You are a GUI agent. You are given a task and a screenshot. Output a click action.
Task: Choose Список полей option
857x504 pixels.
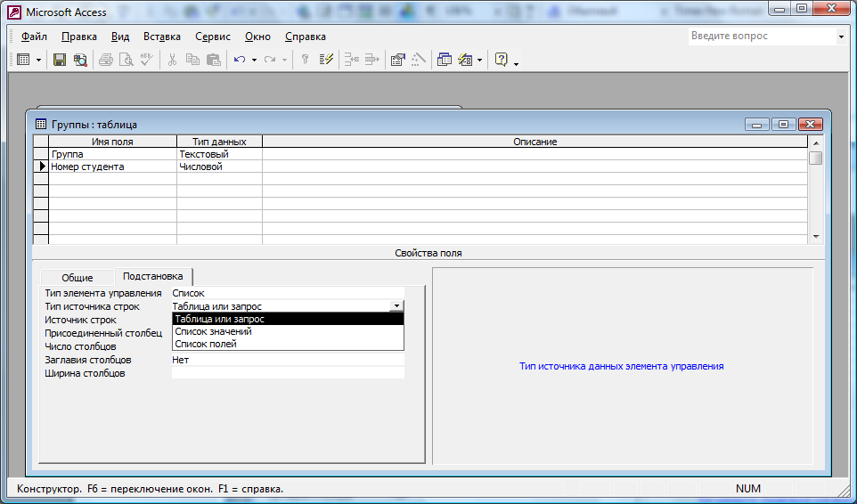[288, 344]
